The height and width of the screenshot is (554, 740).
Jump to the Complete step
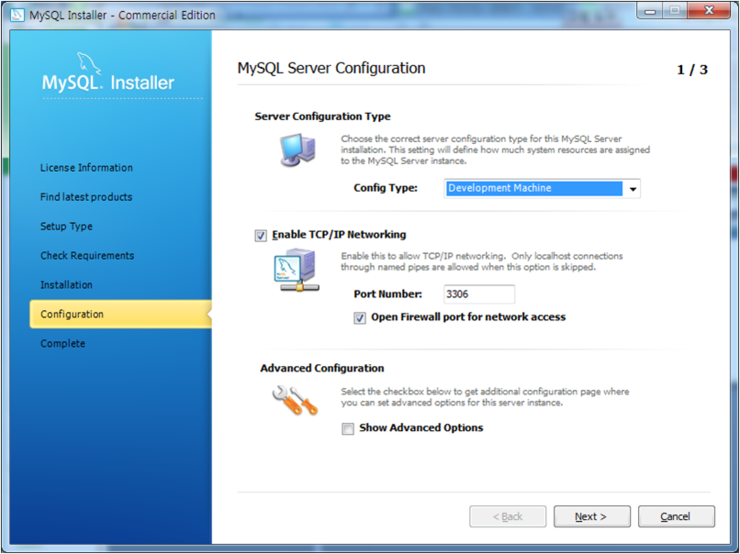click(x=62, y=344)
